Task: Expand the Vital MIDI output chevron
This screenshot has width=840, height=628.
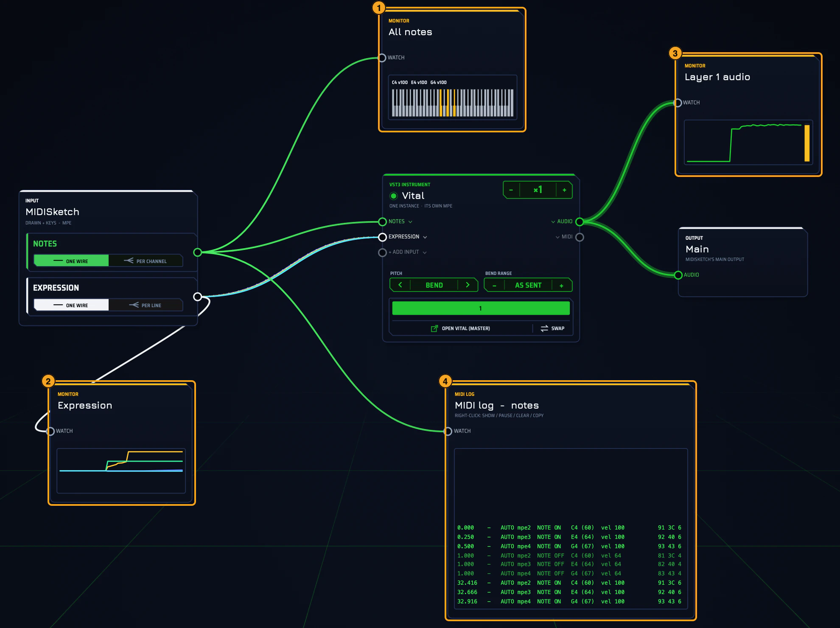Action: [x=557, y=237]
